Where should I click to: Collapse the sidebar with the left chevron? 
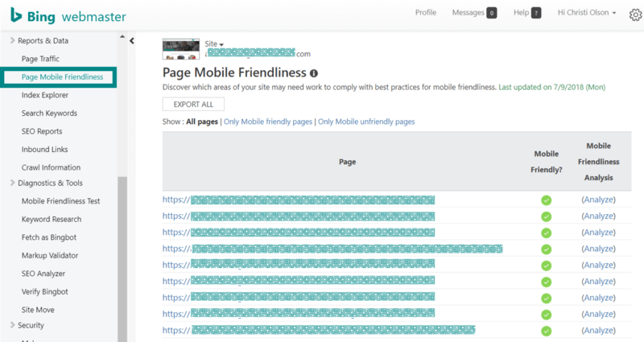click(x=132, y=41)
